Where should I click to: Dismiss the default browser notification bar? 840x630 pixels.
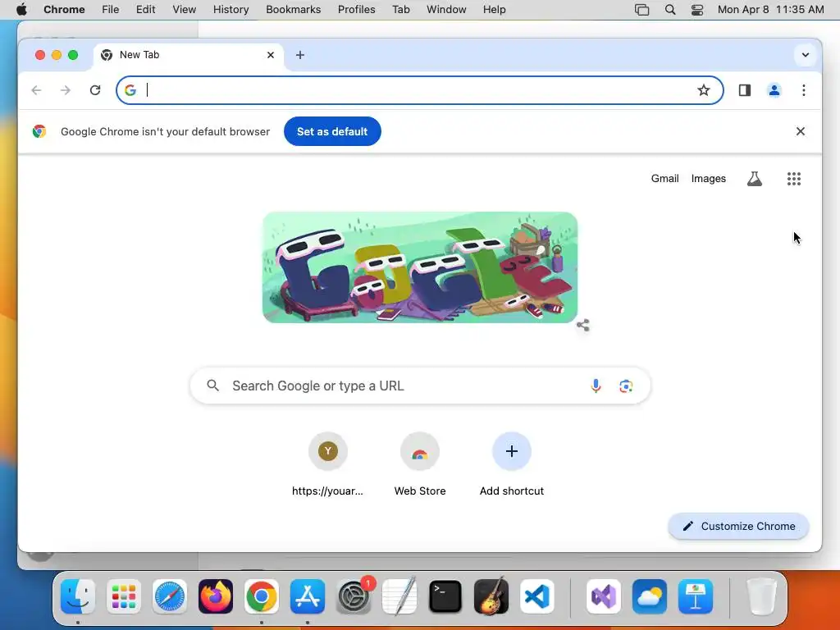pyautogui.click(x=801, y=131)
